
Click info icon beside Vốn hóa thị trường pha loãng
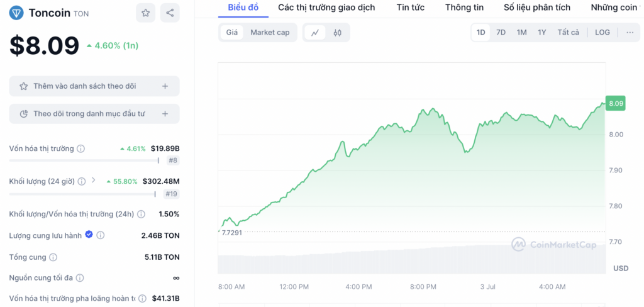[142, 298]
